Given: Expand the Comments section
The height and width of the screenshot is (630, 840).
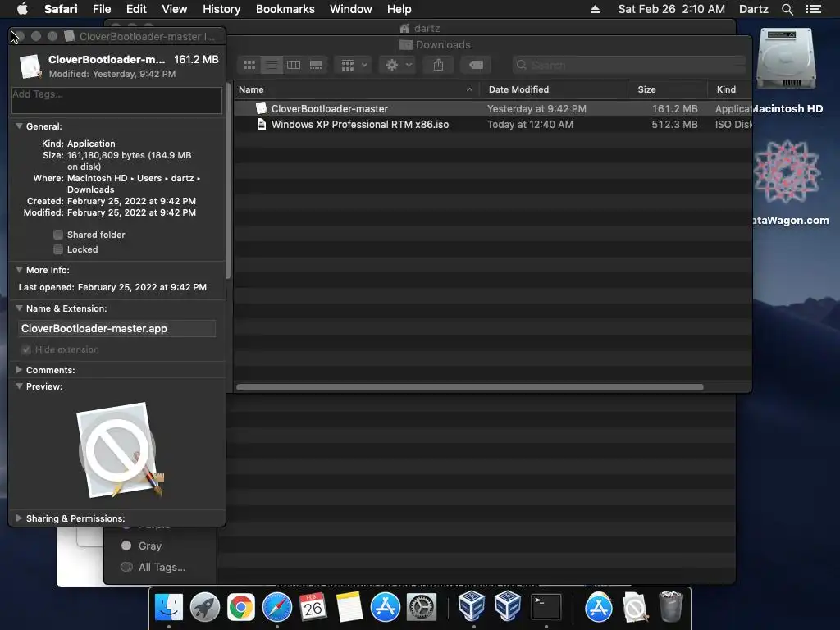Looking at the screenshot, I should pos(20,370).
